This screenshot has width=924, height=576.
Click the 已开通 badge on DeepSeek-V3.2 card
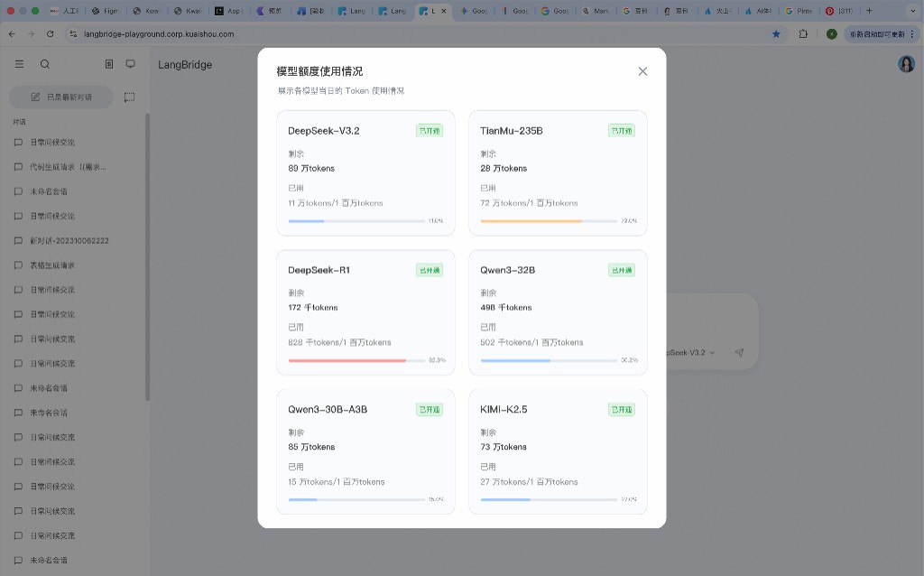[x=430, y=131]
